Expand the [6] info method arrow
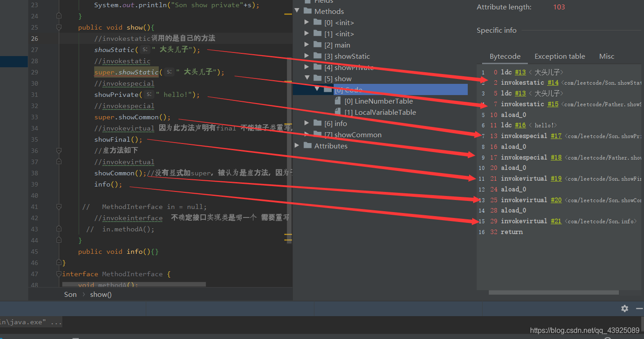This screenshot has height=339, width=644. click(307, 123)
